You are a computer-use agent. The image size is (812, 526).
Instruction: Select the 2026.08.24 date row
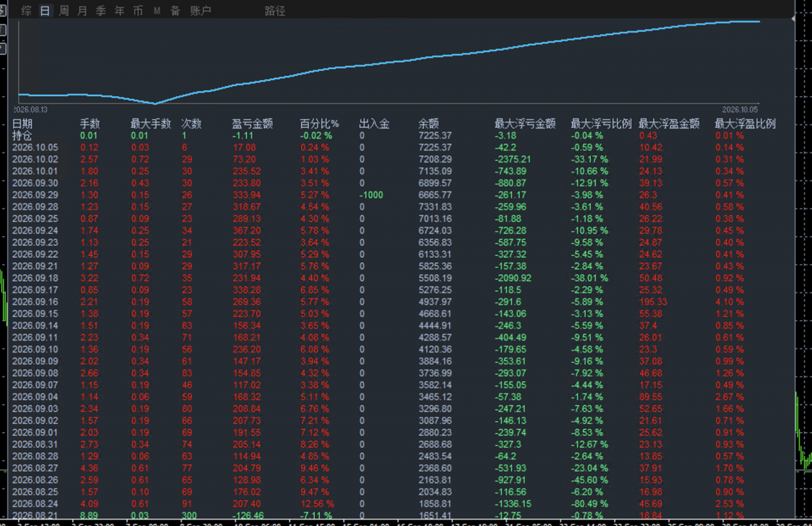[x=35, y=504]
